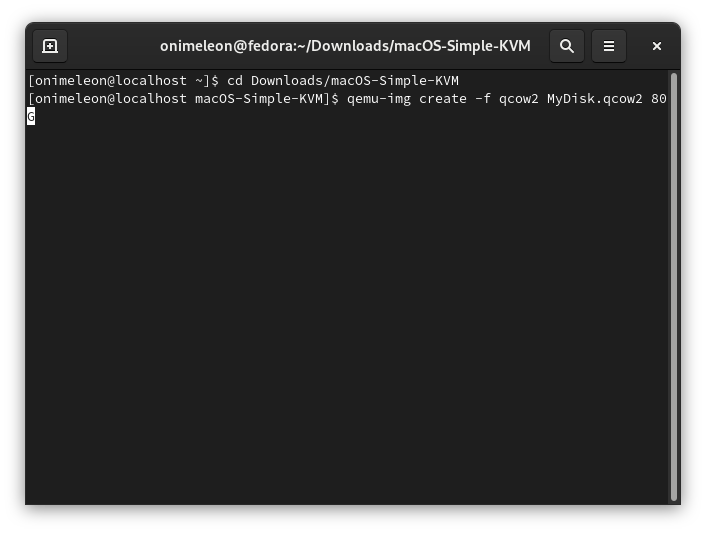Click the search magnifier icon
Viewport: 706px width, 533px height.
click(x=566, y=46)
